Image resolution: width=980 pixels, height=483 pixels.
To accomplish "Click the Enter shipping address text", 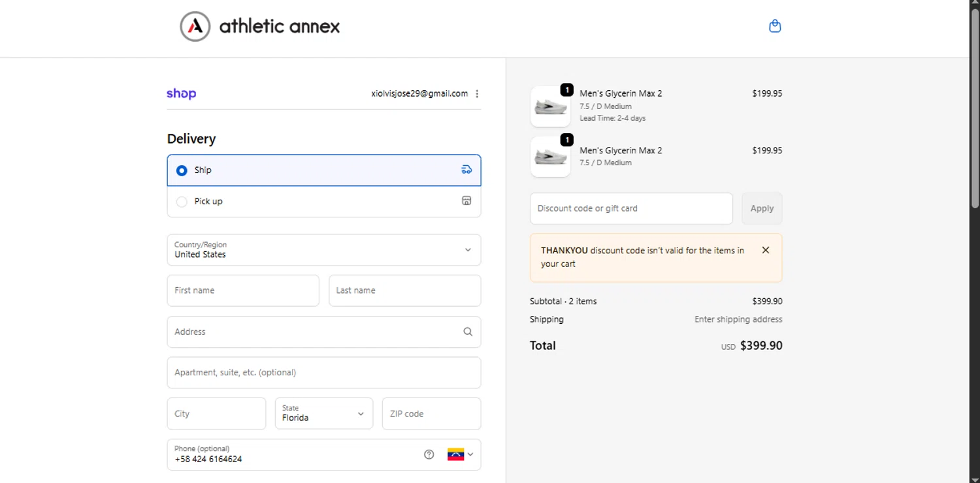I will click(x=738, y=320).
